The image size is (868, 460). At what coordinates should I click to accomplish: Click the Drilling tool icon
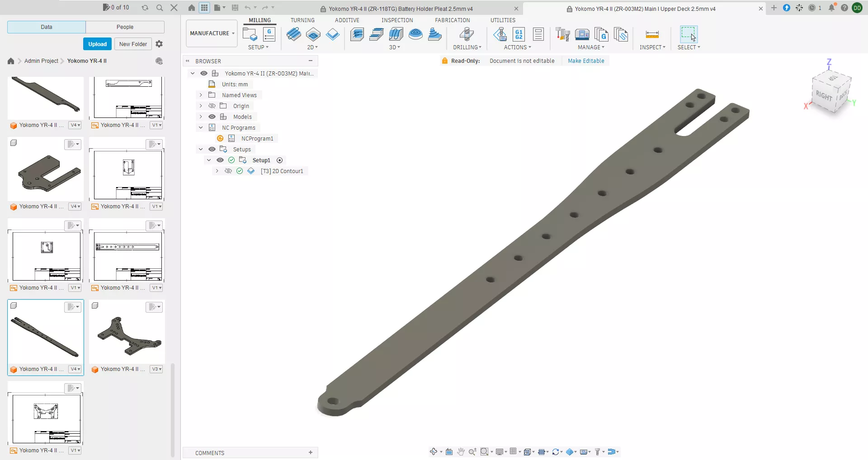[x=467, y=34]
